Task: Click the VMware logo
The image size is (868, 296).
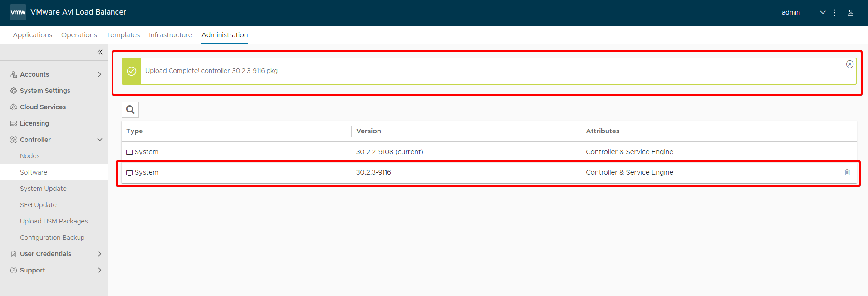Action: [x=18, y=12]
